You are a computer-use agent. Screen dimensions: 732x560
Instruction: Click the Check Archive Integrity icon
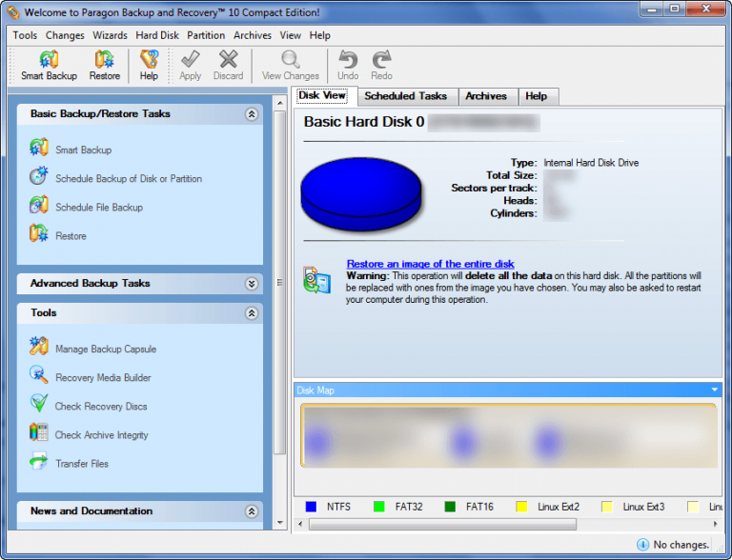tap(39, 432)
